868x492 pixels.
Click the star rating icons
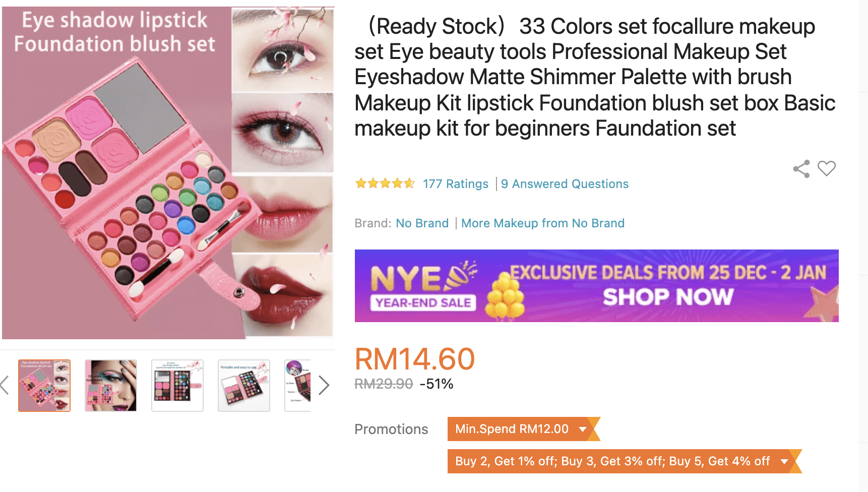pos(385,183)
